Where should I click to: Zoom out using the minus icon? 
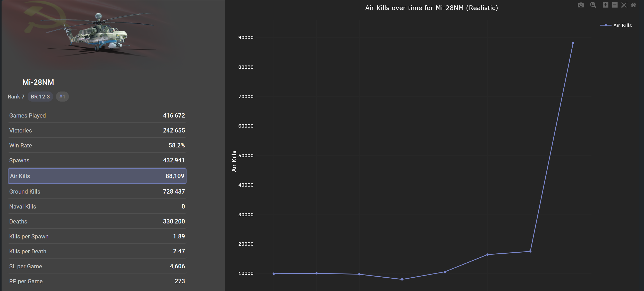point(615,5)
